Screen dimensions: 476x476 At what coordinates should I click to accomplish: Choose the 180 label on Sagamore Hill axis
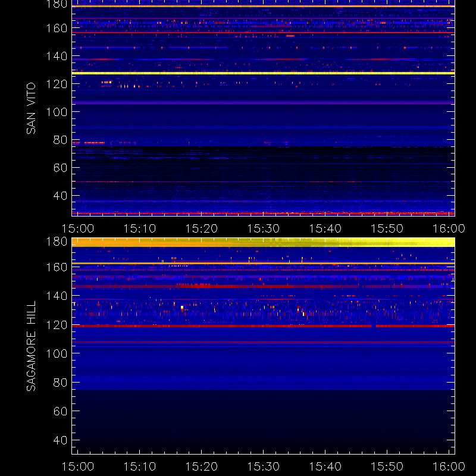57,242
